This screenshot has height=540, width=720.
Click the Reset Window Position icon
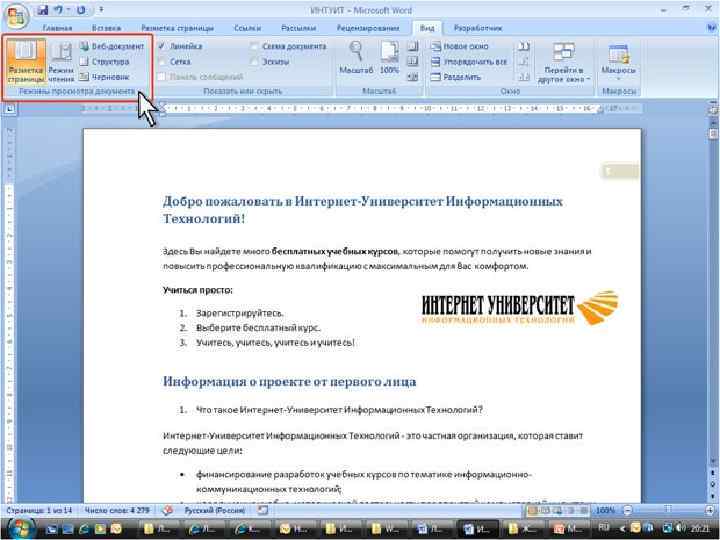click(523, 77)
